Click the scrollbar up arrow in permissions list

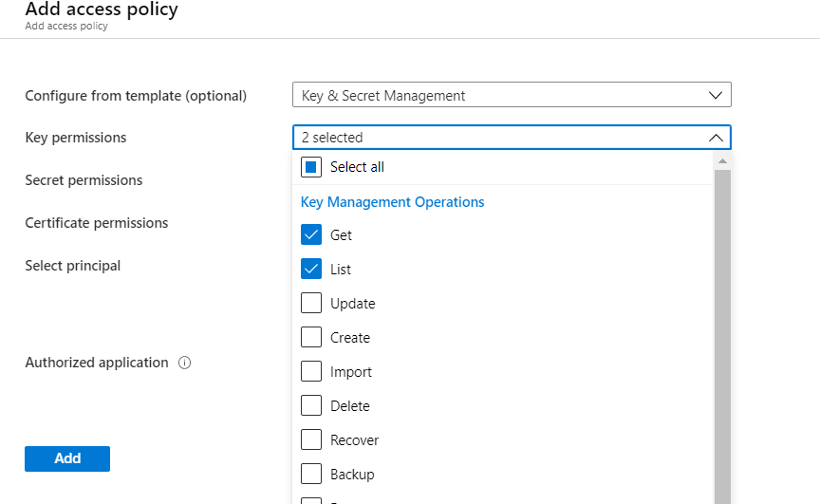723,161
